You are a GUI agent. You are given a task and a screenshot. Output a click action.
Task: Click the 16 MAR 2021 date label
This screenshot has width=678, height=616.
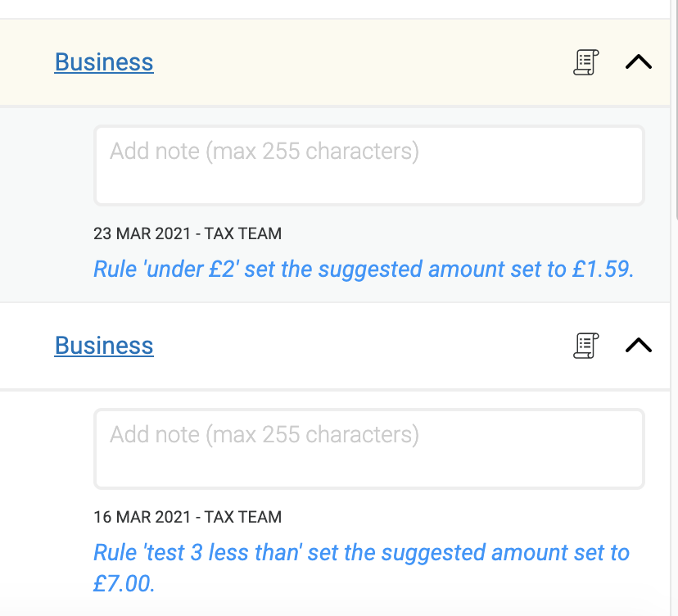[142, 518]
